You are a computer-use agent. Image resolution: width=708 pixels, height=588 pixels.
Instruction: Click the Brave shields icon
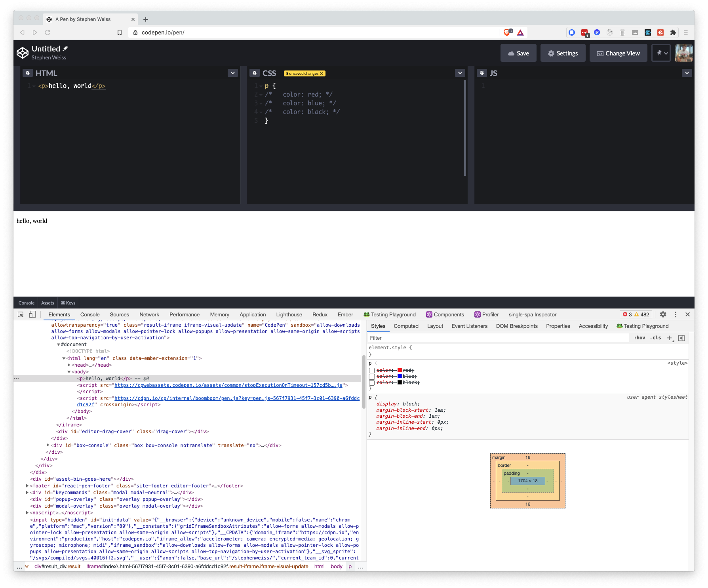pos(507,32)
